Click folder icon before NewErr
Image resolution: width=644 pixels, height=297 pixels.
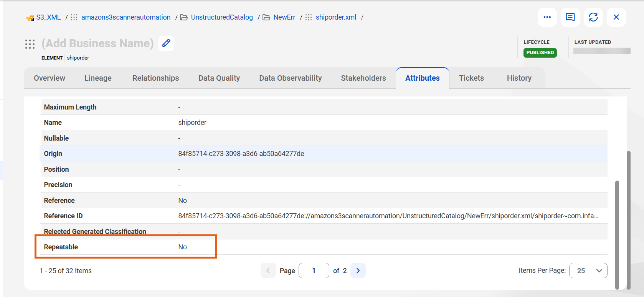tap(266, 17)
